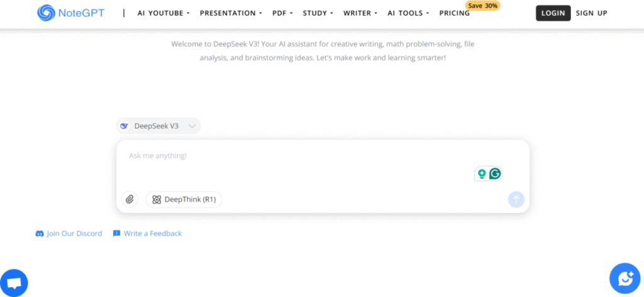Open the Write a Feedback link
The width and height of the screenshot is (644, 297).
tap(153, 234)
